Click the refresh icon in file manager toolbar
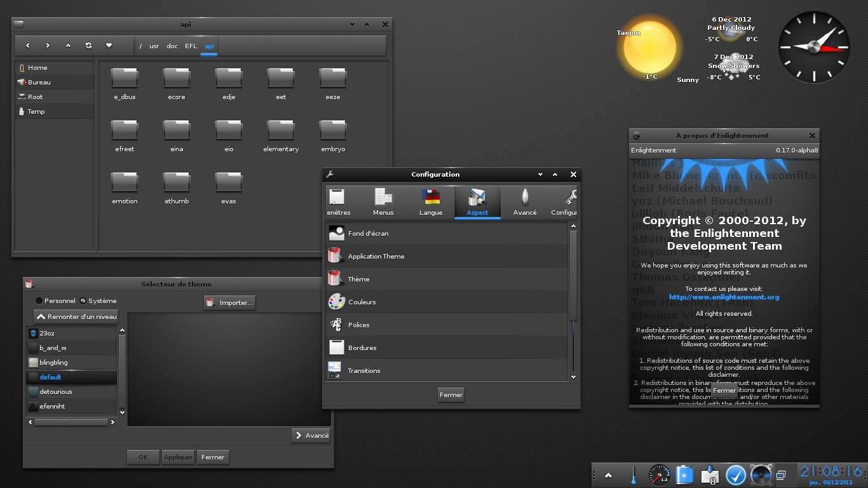Viewport: 868px width, 488px height. pos(88,46)
